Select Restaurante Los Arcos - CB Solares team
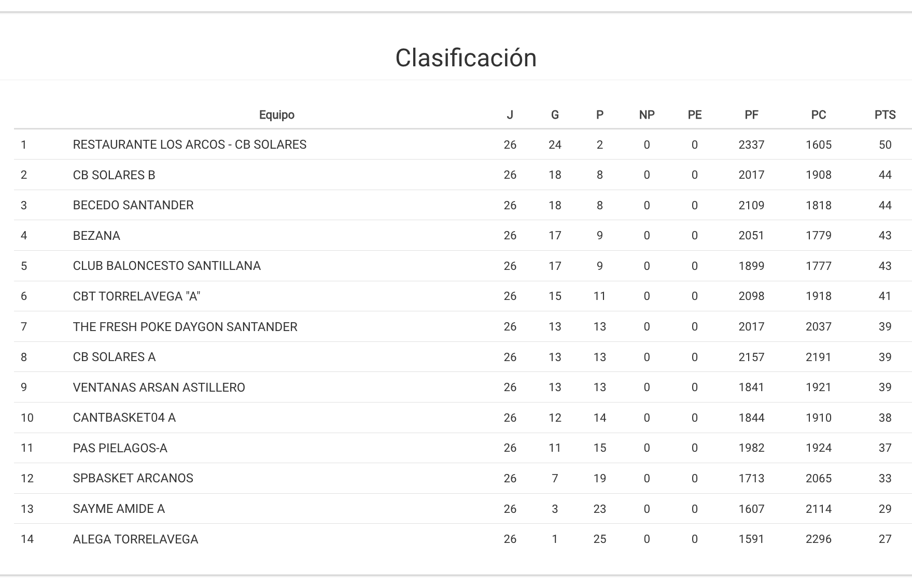Image resolution: width=912 pixels, height=588 pixels. [189, 145]
